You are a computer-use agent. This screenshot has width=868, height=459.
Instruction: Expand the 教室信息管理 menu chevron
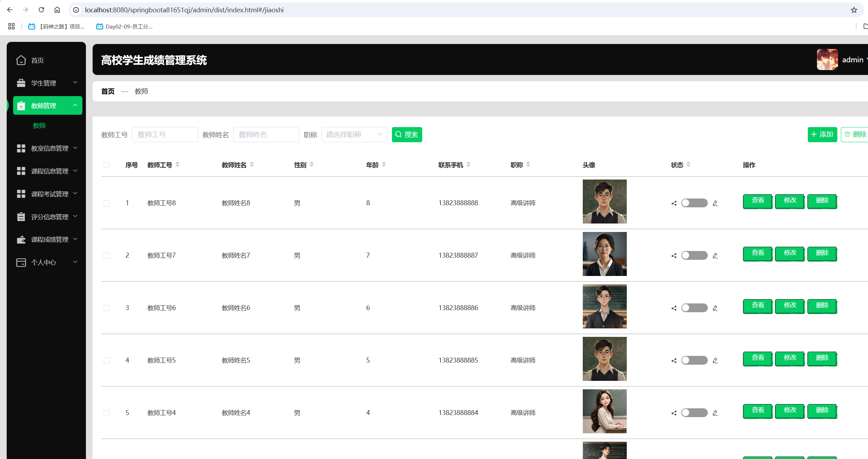75,148
